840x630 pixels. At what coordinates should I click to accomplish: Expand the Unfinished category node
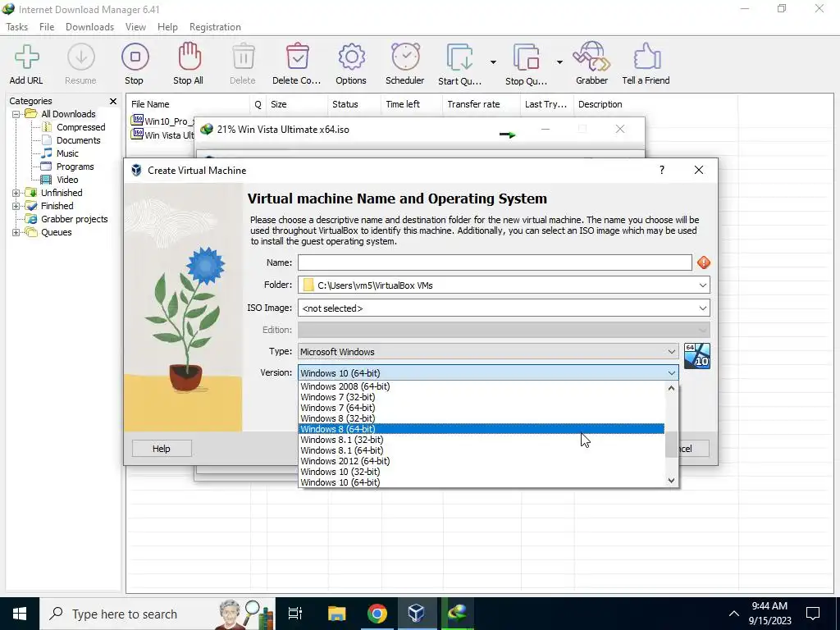click(x=16, y=193)
